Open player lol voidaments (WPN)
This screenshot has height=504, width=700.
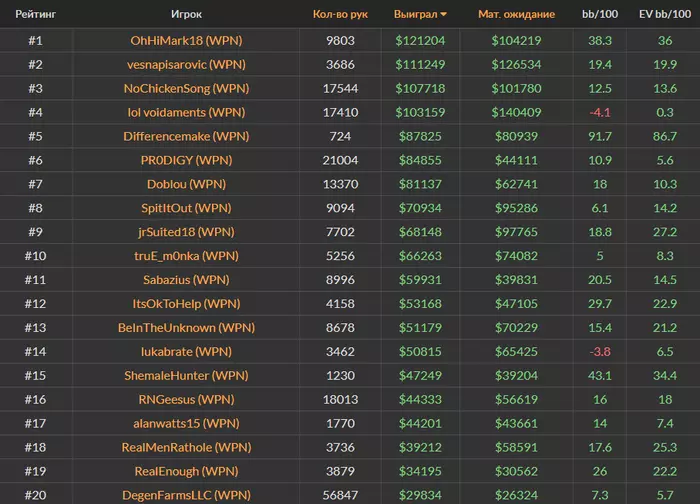pos(186,112)
